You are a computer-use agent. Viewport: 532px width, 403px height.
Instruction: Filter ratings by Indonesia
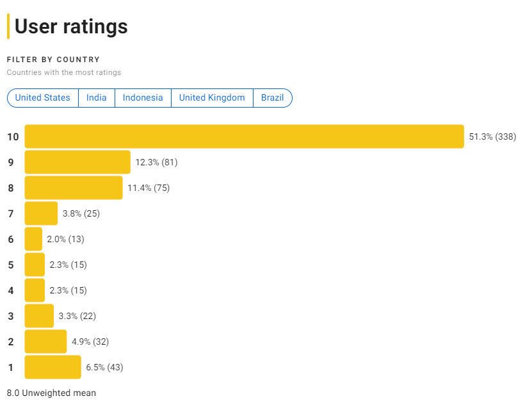(143, 97)
